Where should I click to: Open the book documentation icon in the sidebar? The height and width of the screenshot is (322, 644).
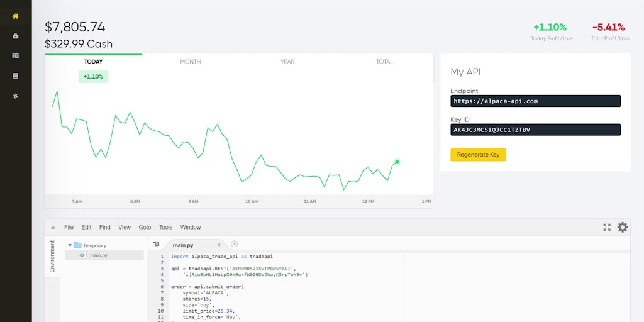(16, 76)
